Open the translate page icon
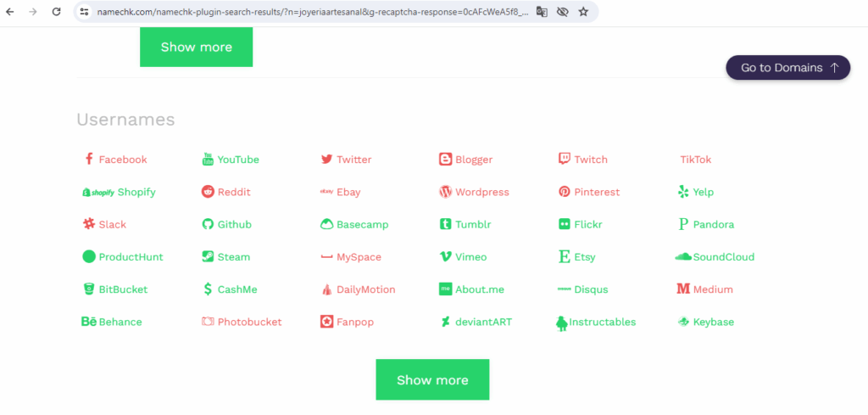 (542, 12)
